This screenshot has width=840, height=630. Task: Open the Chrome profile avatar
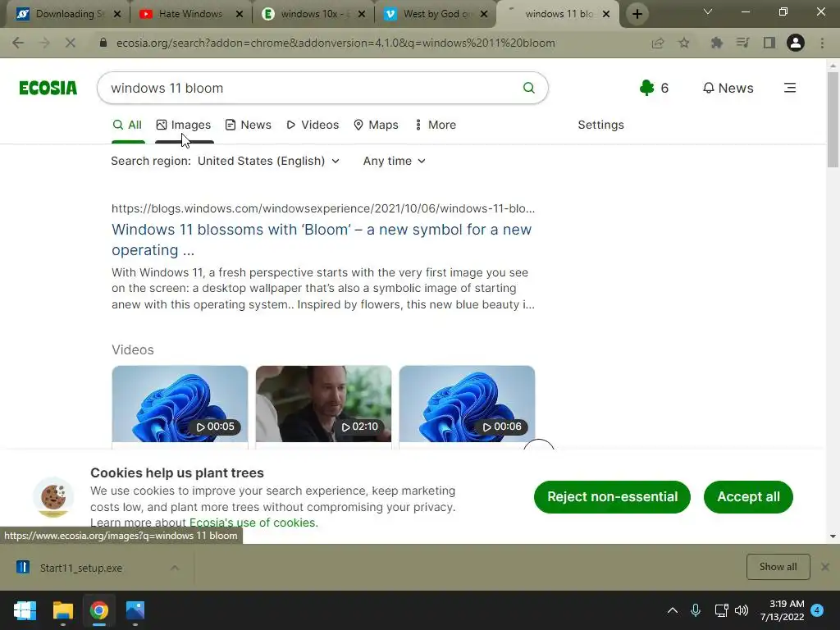796,43
